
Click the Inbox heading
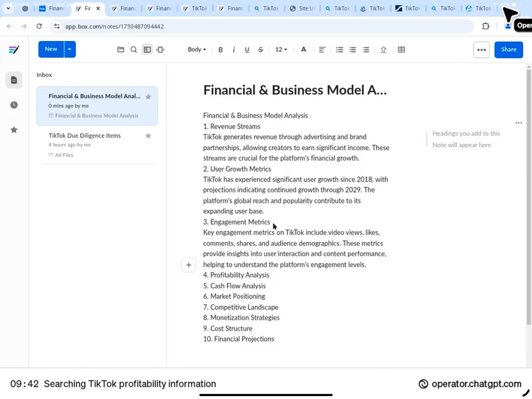coord(44,75)
